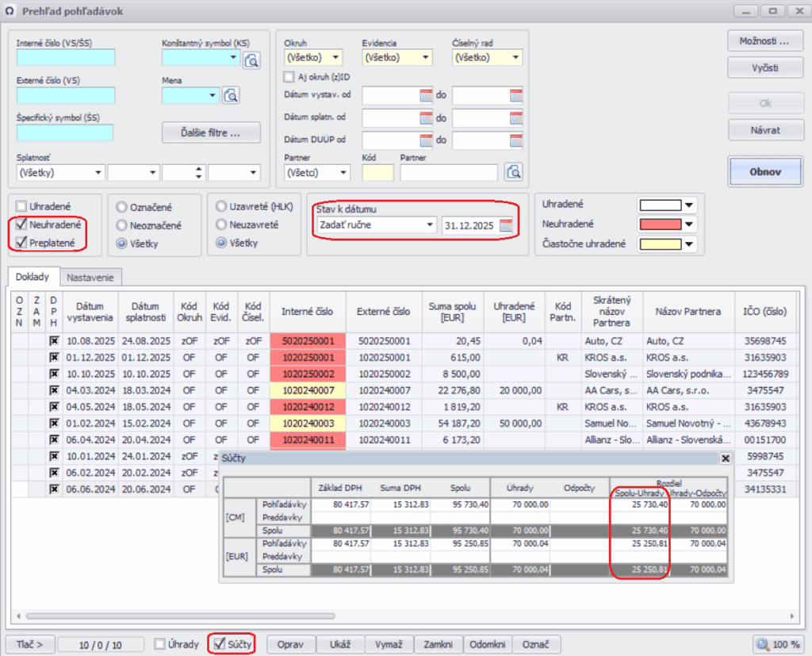Click the Ďalšie filtre button

[211, 132]
